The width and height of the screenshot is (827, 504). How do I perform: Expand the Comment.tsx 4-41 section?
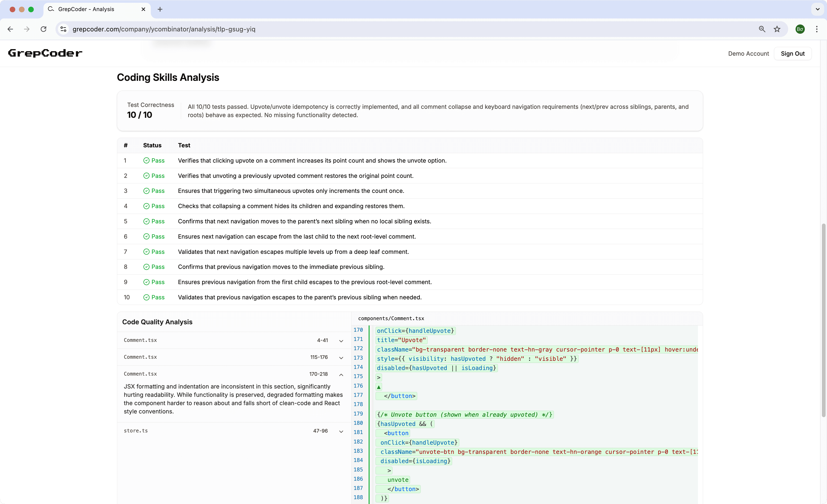pyautogui.click(x=341, y=341)
